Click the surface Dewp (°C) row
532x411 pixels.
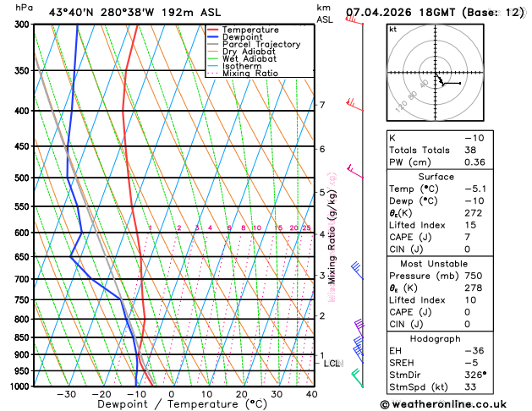(x=440, y=200)
